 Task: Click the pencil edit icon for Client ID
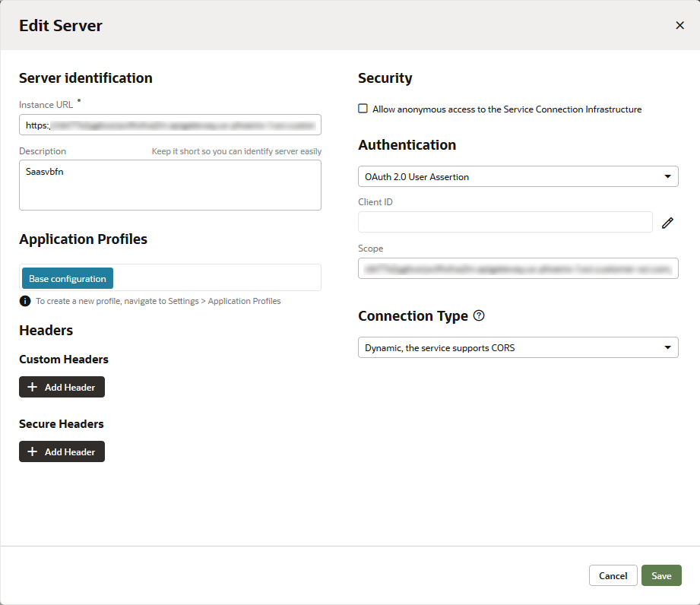pos(667,223)
